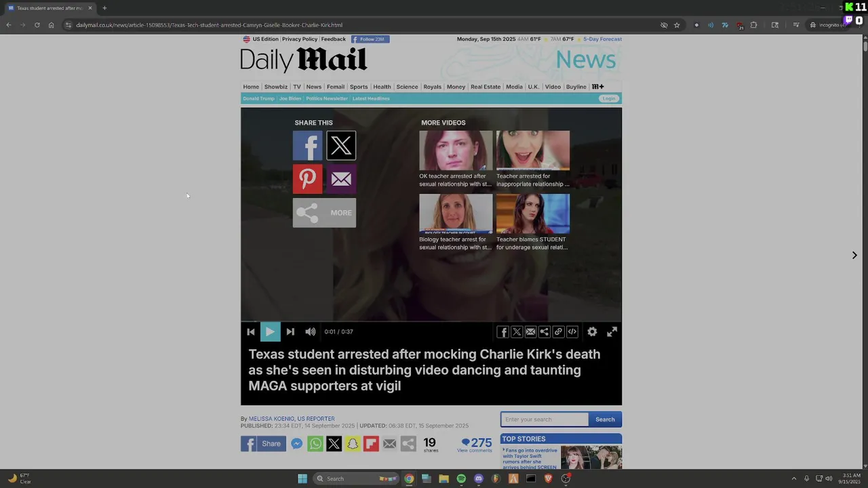Open MORE sharing options in video overlay
This screenshot has width=868, height=488.
[324, 213]
